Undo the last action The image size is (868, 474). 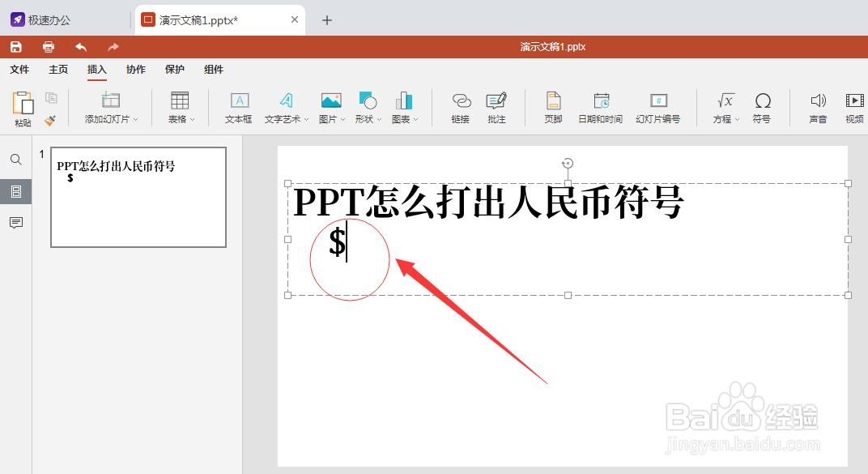(x=81, y=47)
